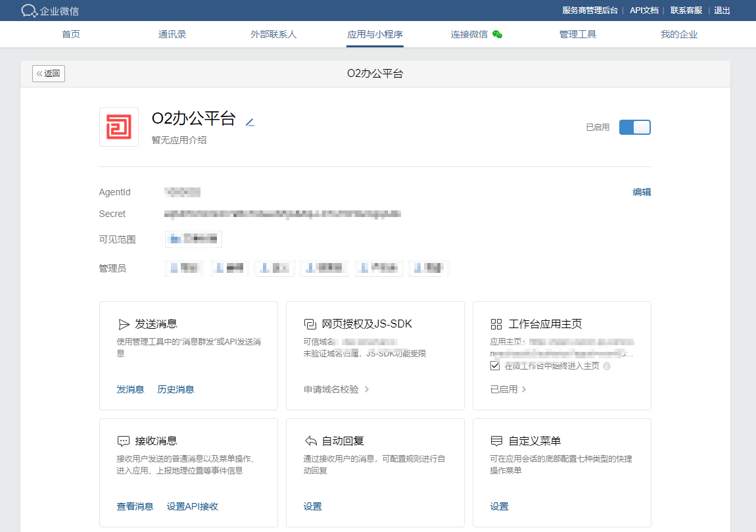Click the 自定义菜单 menu icon
This screenshot has width=756, height=532.
(498, 441)
